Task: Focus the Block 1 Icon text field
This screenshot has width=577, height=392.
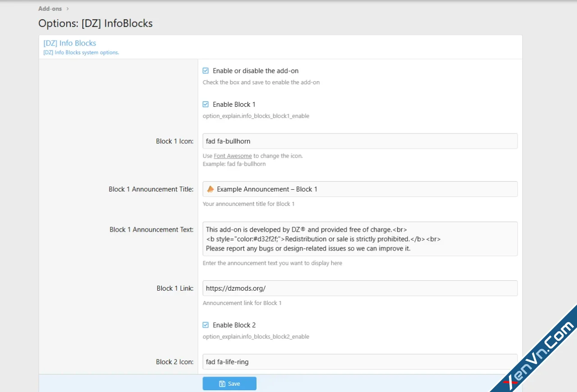Action: click(x=360, y=141)
